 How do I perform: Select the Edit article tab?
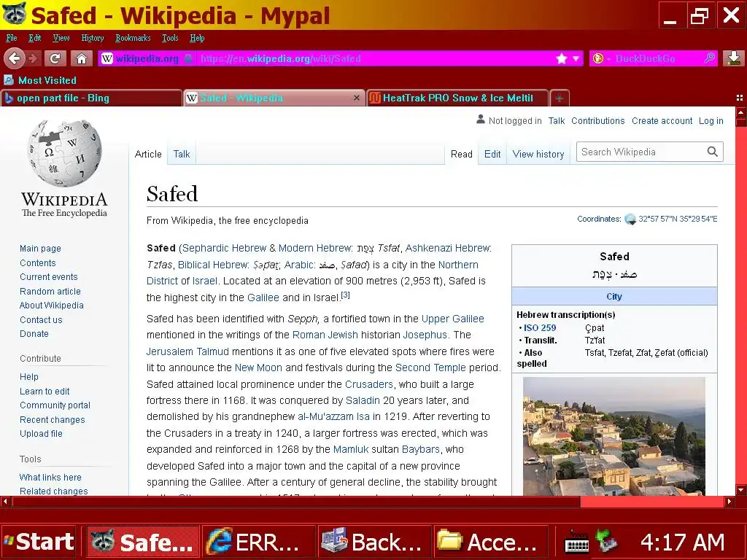point(492,154)
